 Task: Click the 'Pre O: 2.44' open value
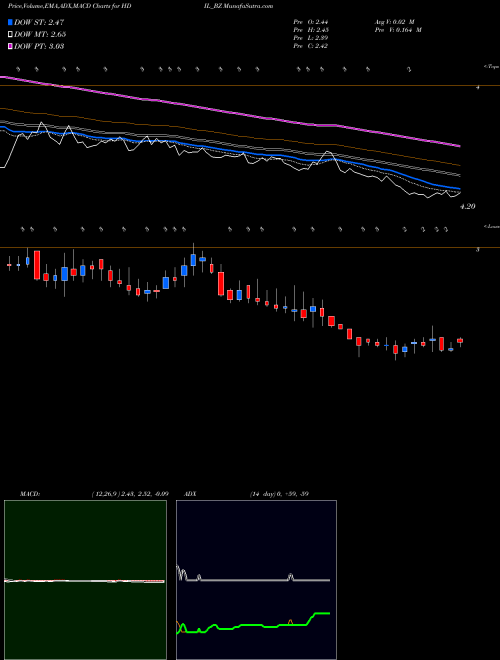[x=311, y=22]
